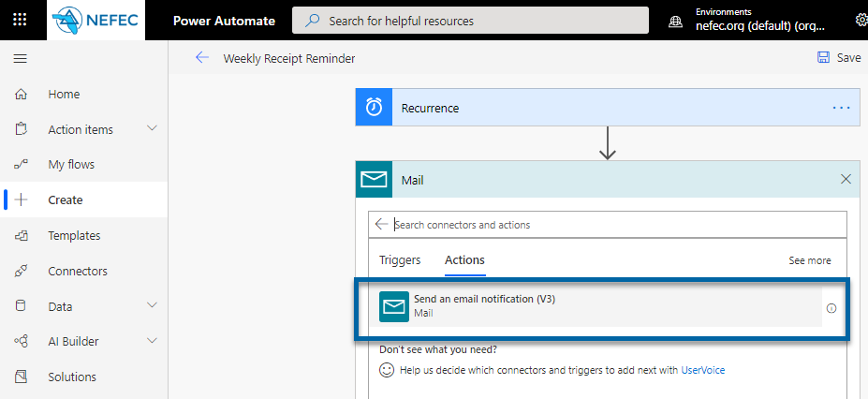
Task: Click the NEFEC logo
Action: click(96, 21)
